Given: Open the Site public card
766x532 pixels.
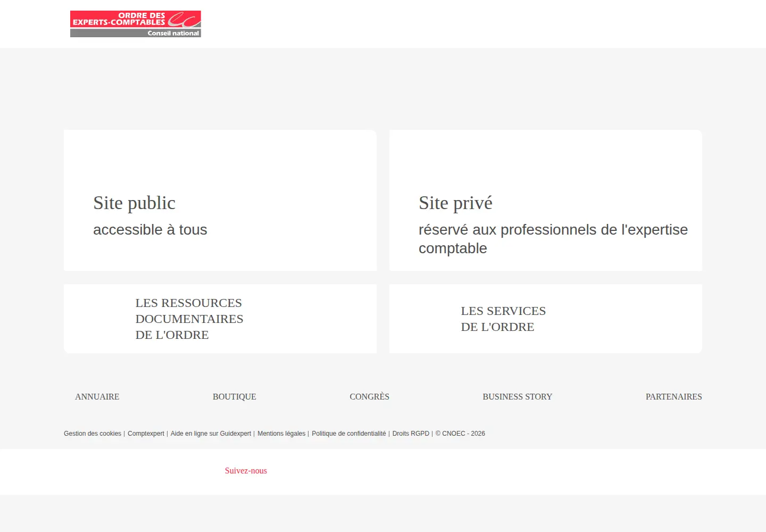Looking at the screenshot, I should (x=220, y=201).
